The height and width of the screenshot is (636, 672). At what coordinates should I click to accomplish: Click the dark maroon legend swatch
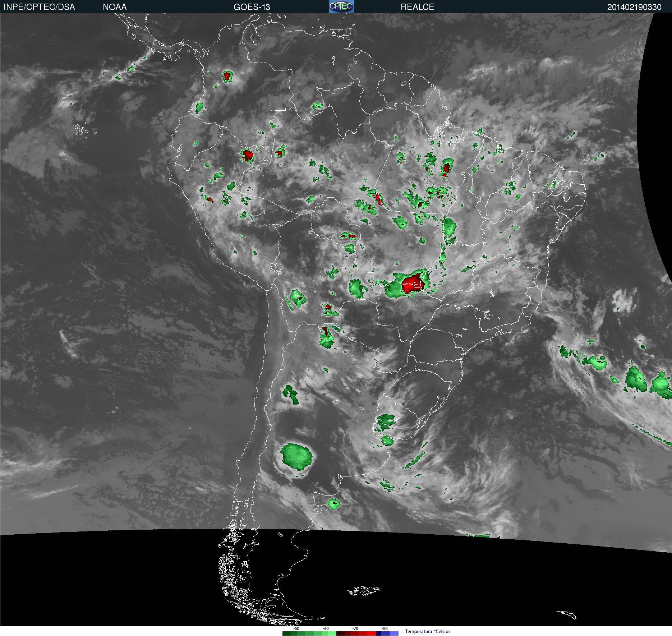(x=340, y=633)
